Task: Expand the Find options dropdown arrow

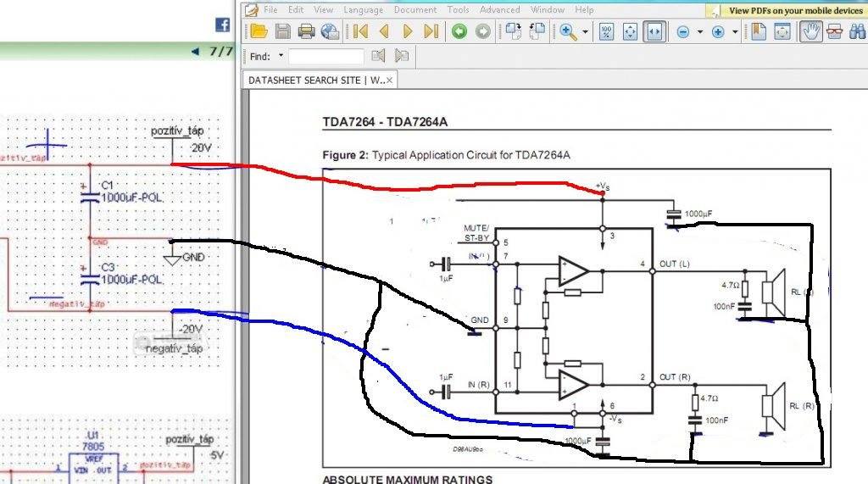Action: tap(281, 55)
